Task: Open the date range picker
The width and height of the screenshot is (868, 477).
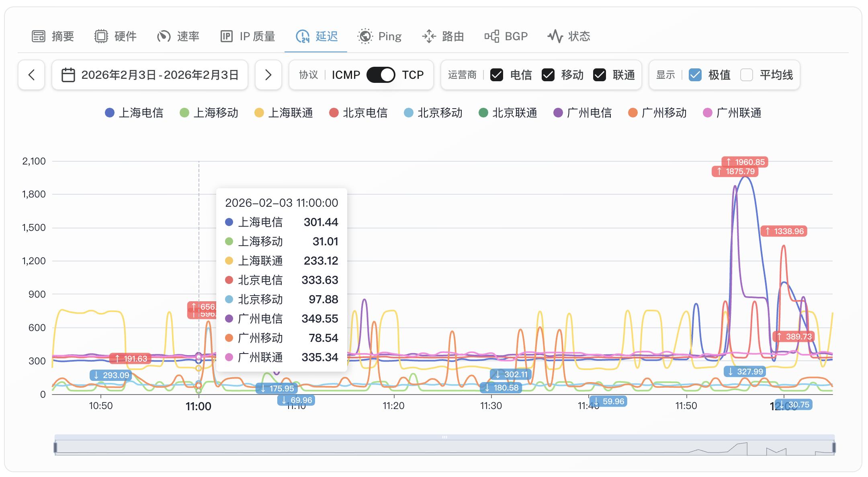Action: [x=150, y=75]
